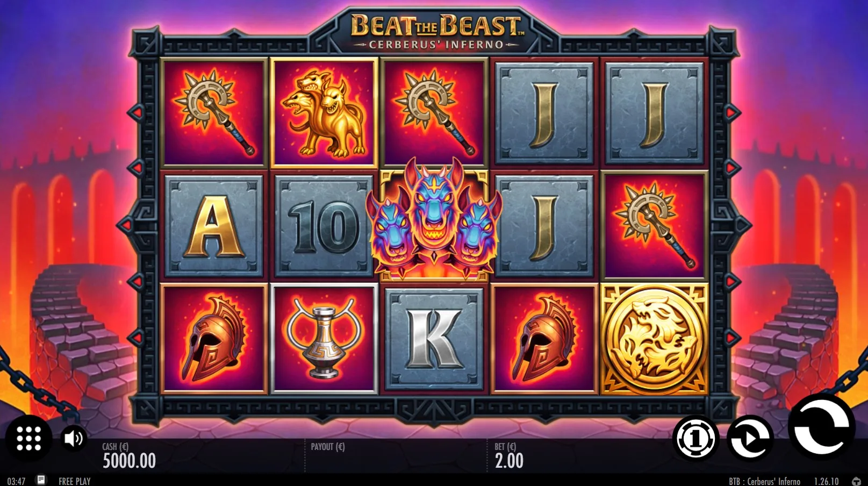
Task: Click the number 10 stone tile
Action: 324,226
